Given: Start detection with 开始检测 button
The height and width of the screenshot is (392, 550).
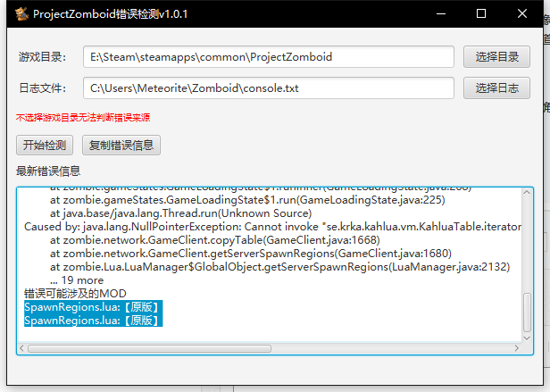Looking at the screenshot, I should click(x=45, y=145).
